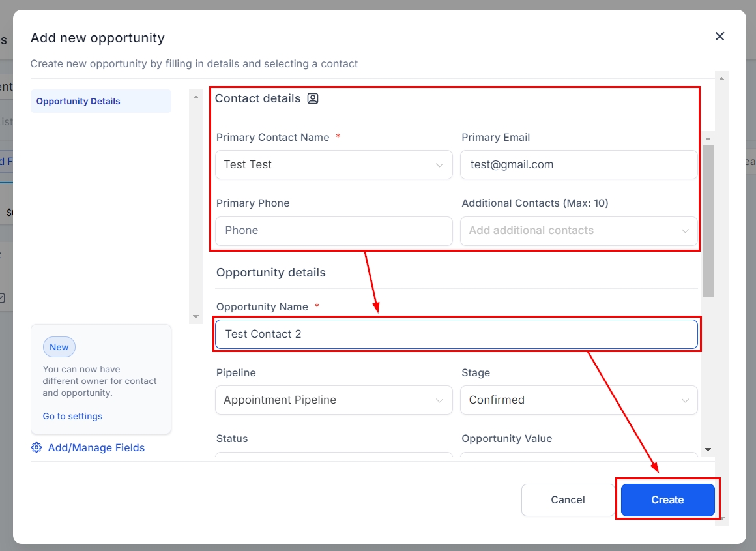Screen dimensions: 756x551
Task: Click the Create button
Action: click(x=667, y=500)
